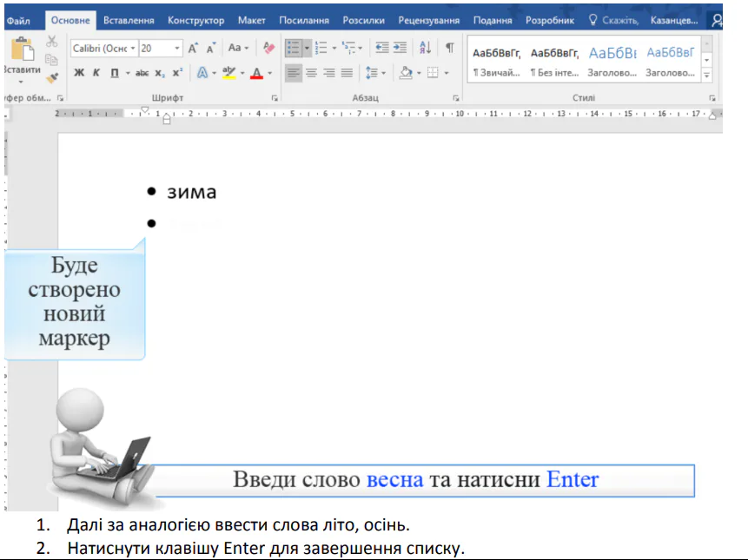Open the font size dropdown showing 20
Viewport: 748px width, 560px height.
coord(178,49)
